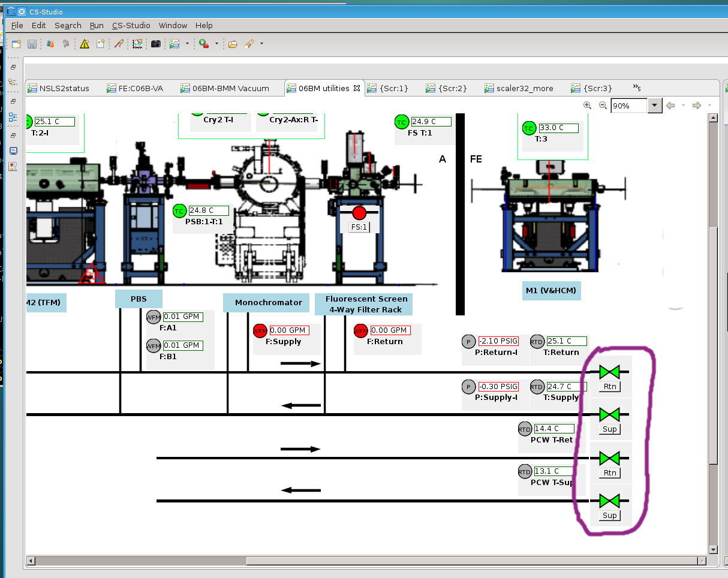Click the back navigation arrow

pos(670,106)
